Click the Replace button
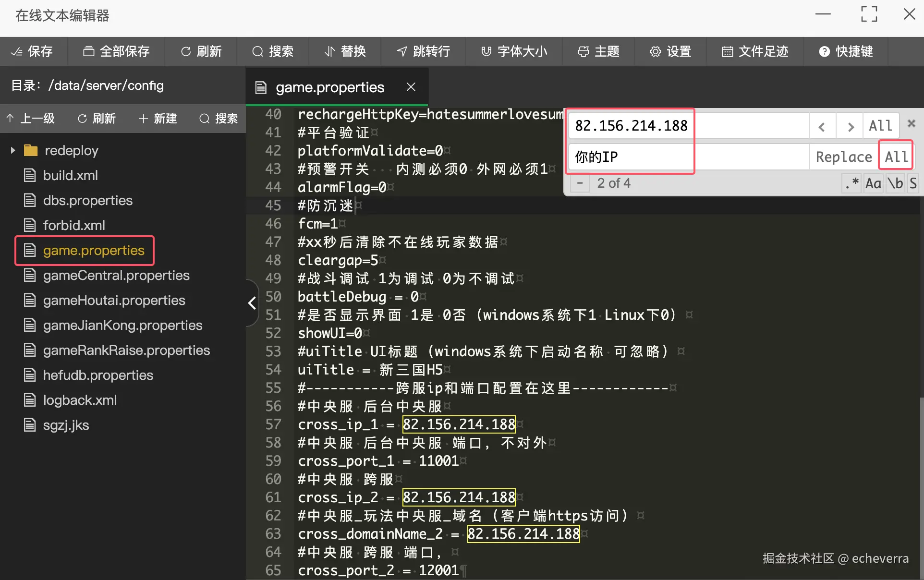924x580 pixels. (843, 157)
